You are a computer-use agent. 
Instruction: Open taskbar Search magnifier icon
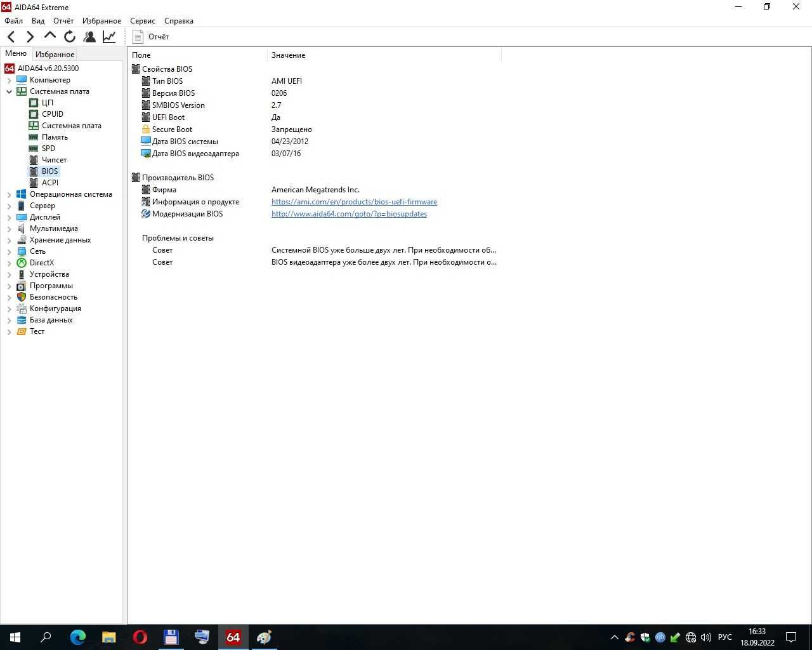click(46, 637)
